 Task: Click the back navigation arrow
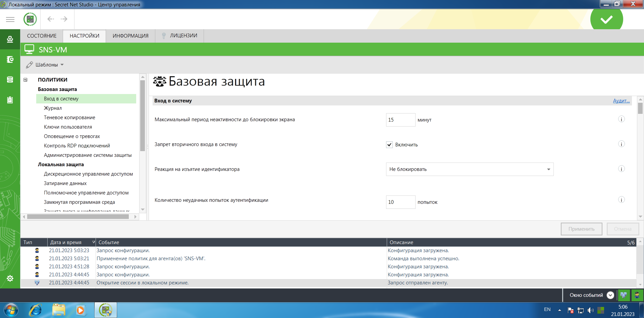(51, 19)
